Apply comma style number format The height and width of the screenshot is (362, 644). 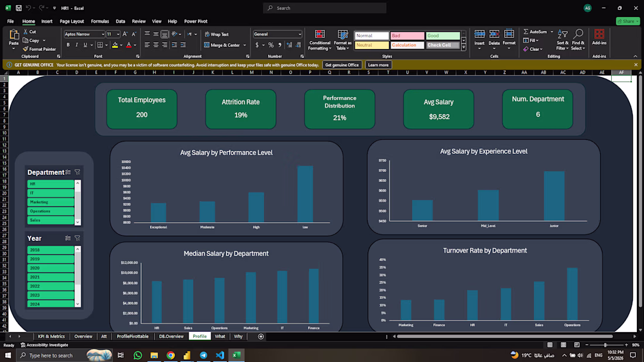pos(280,45)
